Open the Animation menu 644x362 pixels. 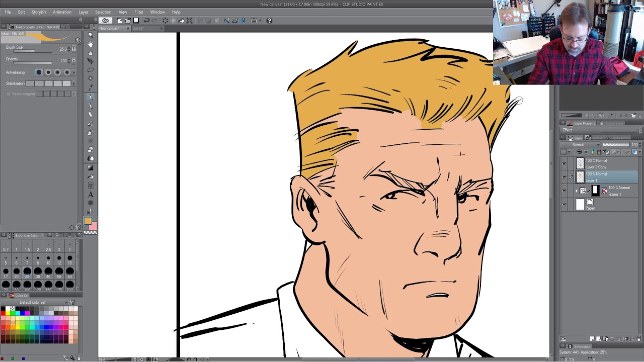point(62,12)
